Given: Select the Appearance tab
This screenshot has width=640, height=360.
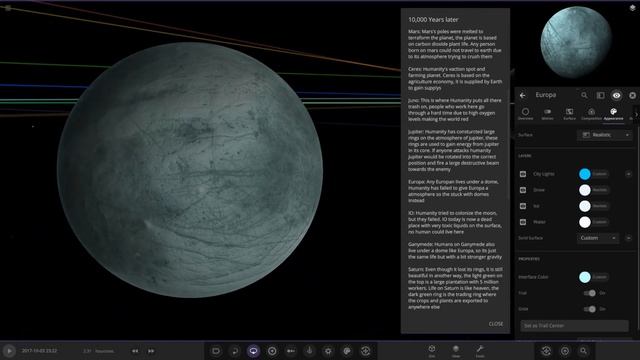Looking at the screenshot, I should (x=613, y=114).
